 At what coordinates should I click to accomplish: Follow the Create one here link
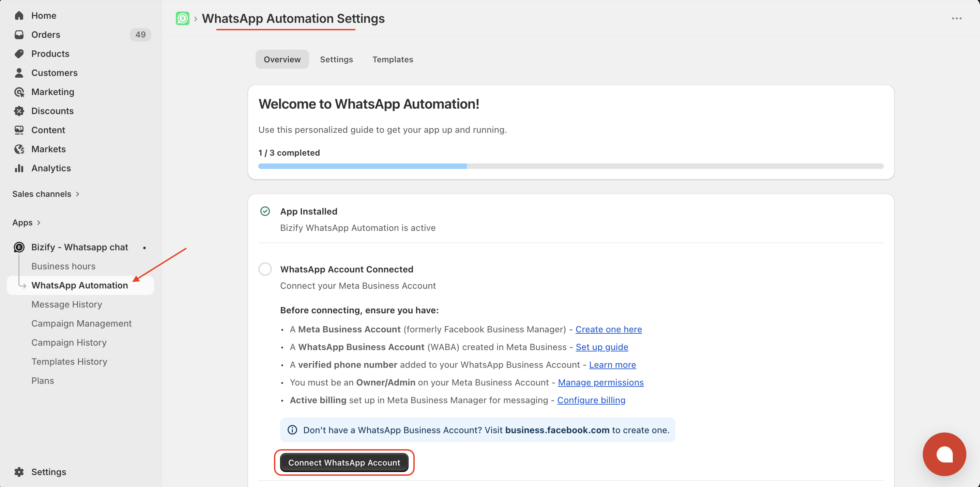coord(608,329)
